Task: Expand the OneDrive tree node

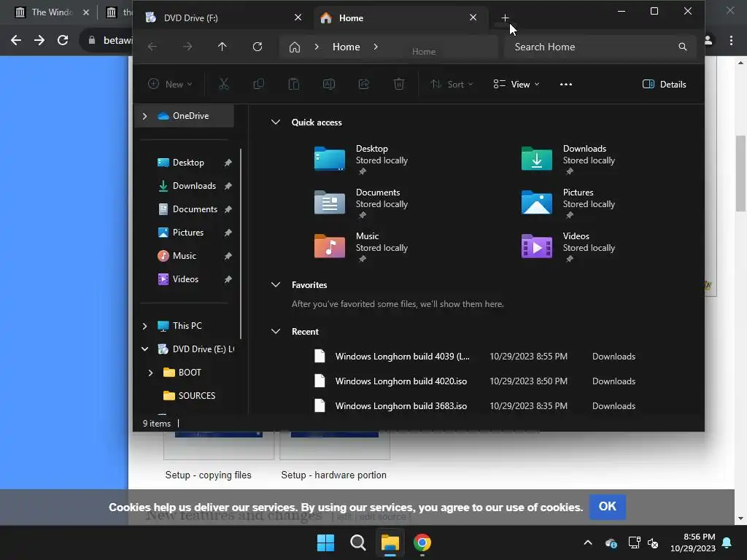Action: coord(145,116)
